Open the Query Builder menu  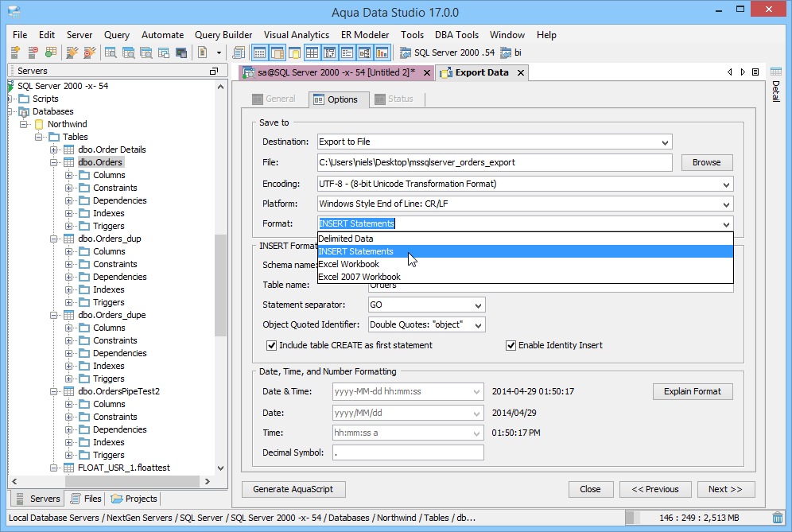223,35
